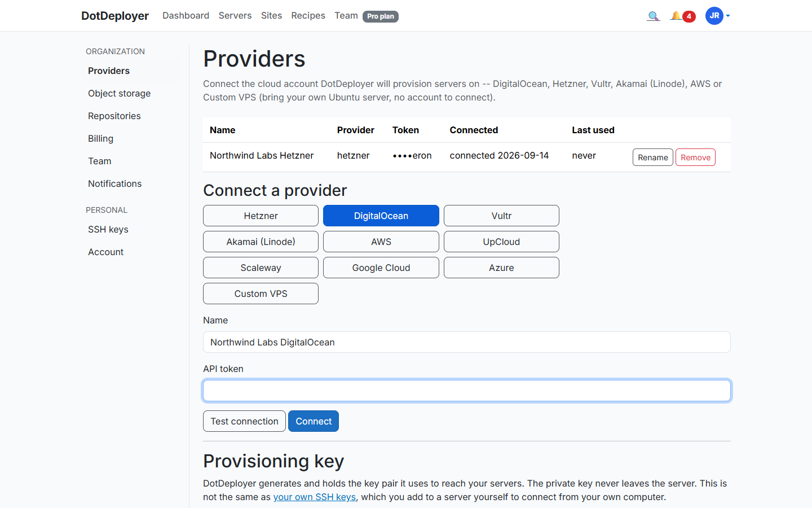This screenshot has width=812, height=508.
Task: Focus the Name input field
Action: 467,342
